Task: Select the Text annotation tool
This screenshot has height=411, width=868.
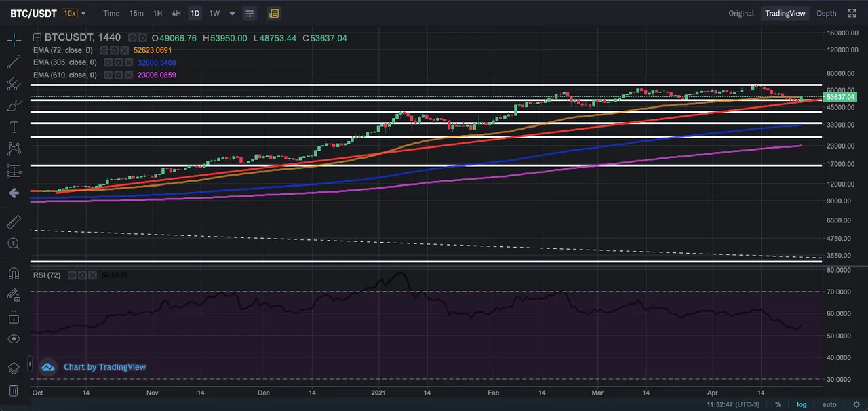Action: point(14,128)
